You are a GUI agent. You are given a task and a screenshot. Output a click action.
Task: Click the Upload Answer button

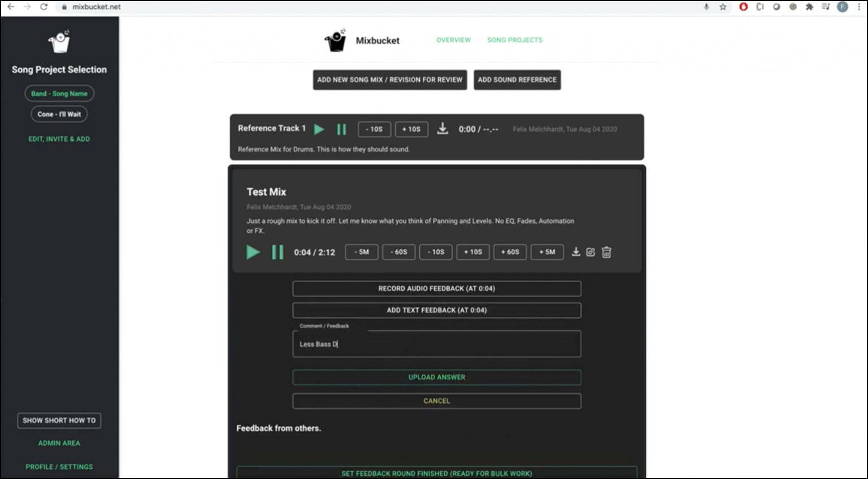click(x=436, y=377)
